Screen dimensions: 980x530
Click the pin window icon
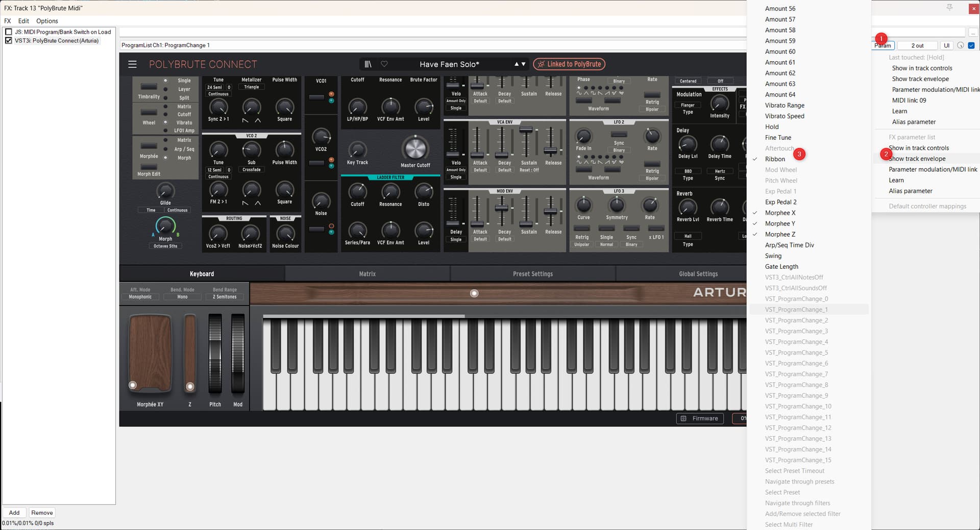click(x=949, y=8)
